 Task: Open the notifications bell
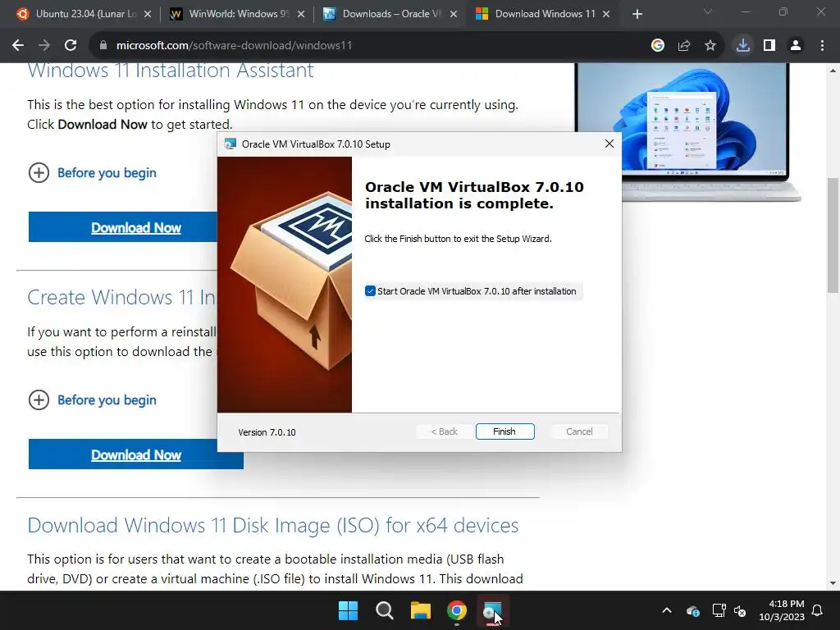(818, 610)
